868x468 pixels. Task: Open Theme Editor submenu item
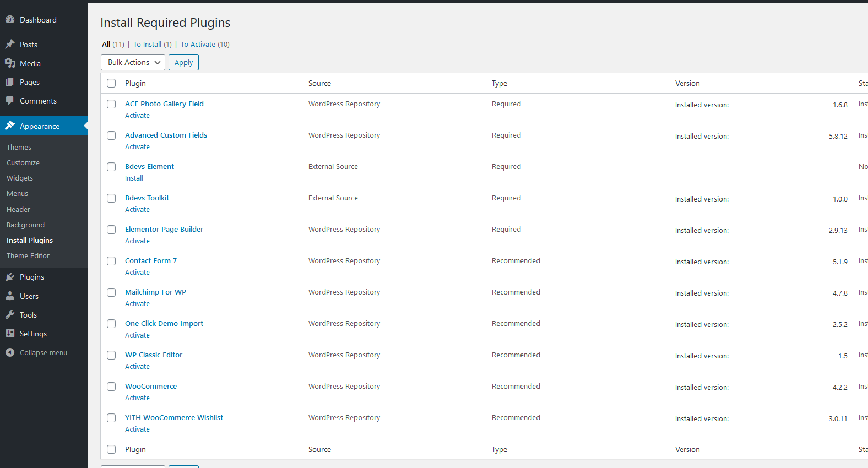click(28, 256)
